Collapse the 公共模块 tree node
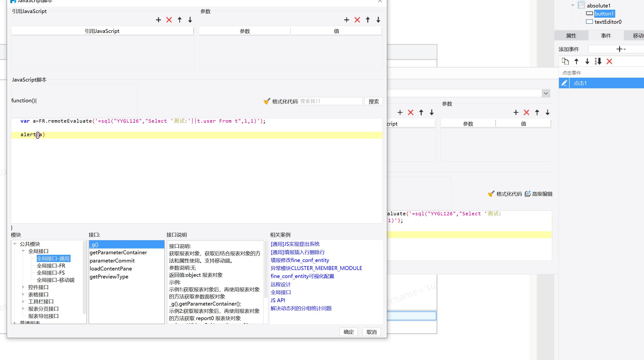This screenshot has height=360, width=644. 15,244
